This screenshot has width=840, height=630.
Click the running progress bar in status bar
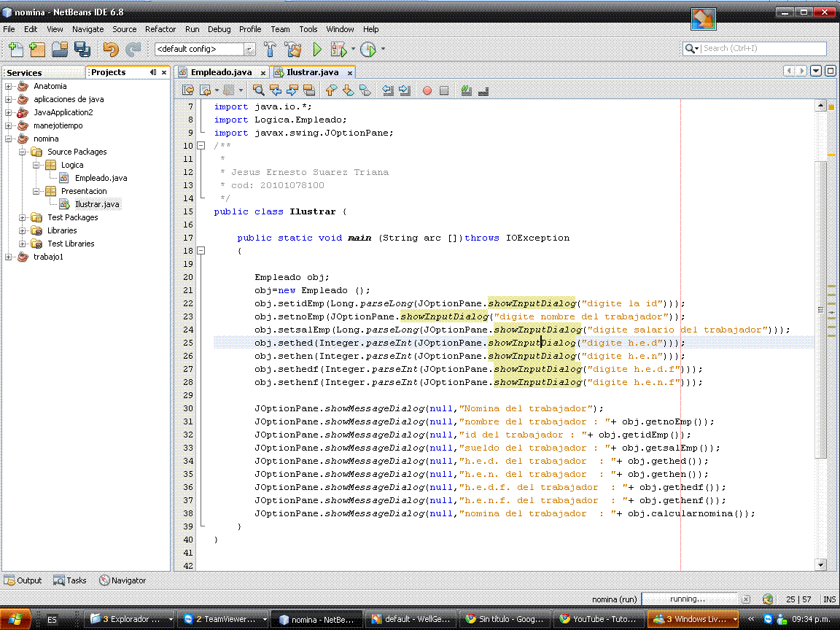pos(689,599)
